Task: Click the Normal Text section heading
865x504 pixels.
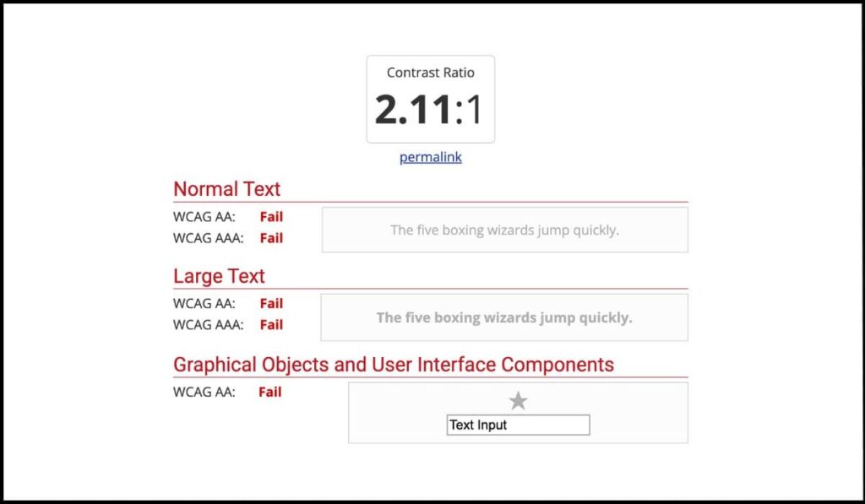Action: click(x=226, y=189)
